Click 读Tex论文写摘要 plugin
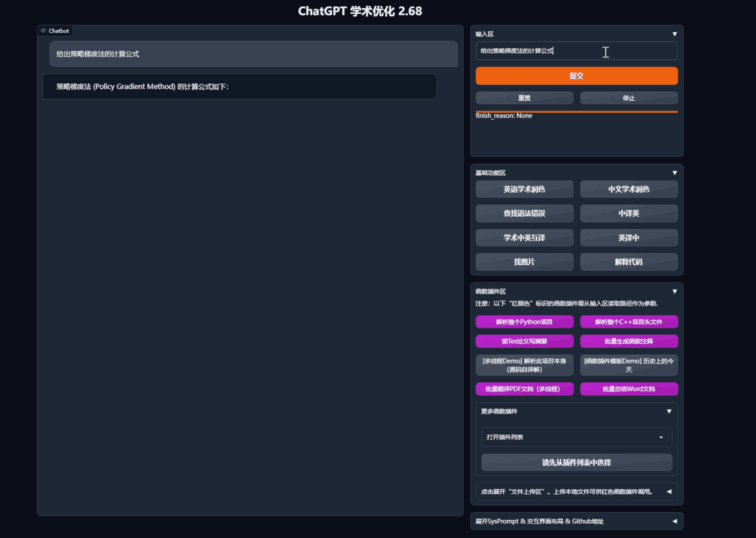The height and width of the screenshot is (538, 756). (524, 341)
